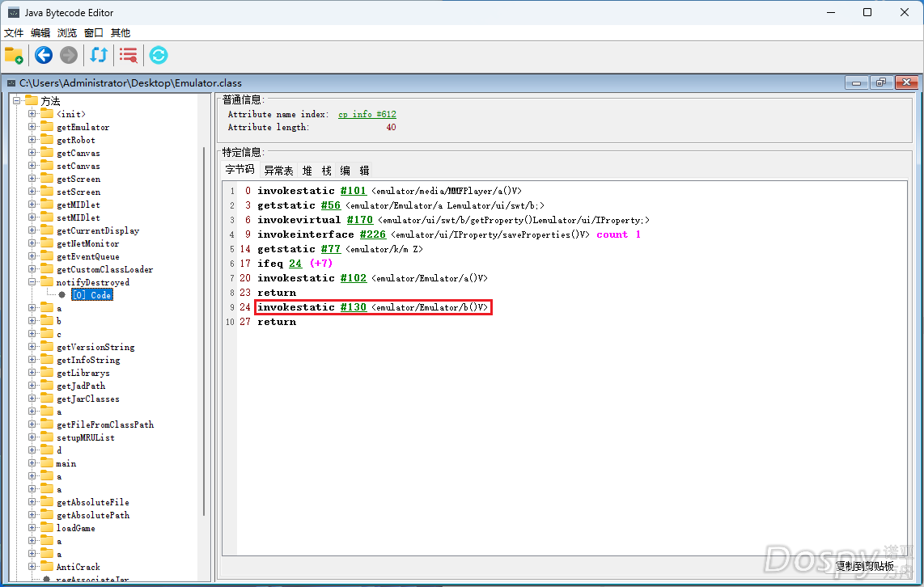Select the [0] Code tree item
The width and height of the screenshot is (924, 587).
(x=92, y=295)
